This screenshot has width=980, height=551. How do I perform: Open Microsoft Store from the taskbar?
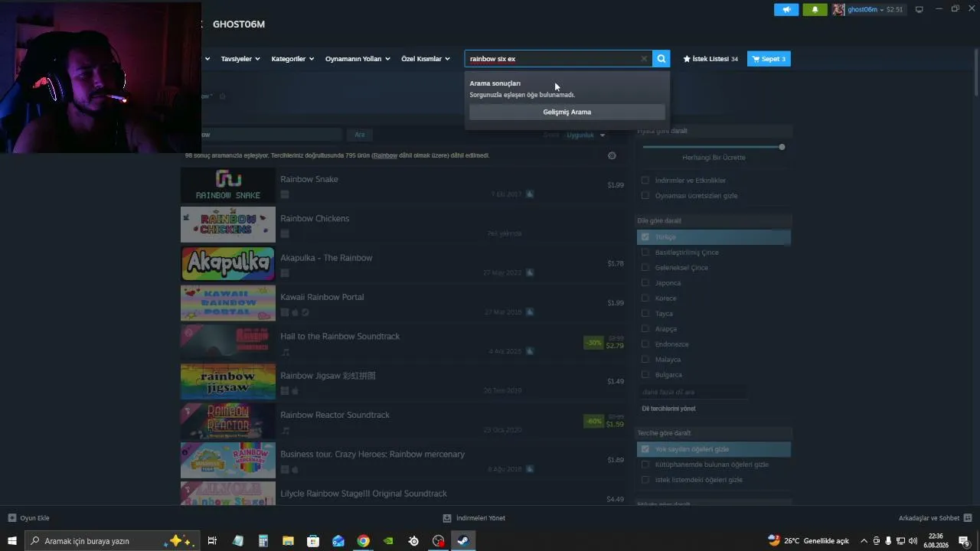[x=313, y=541]
